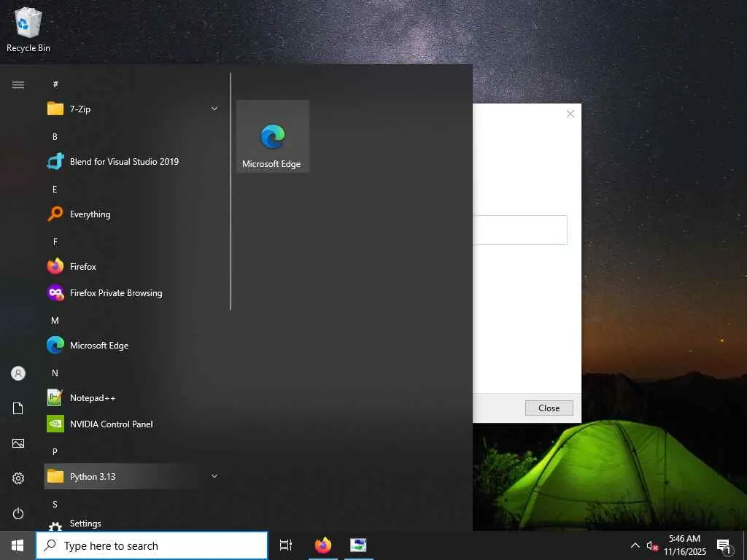This screenshot has height=560, width=747.
Task: Open the Action Center notifications icon
Action: point(724,546)
